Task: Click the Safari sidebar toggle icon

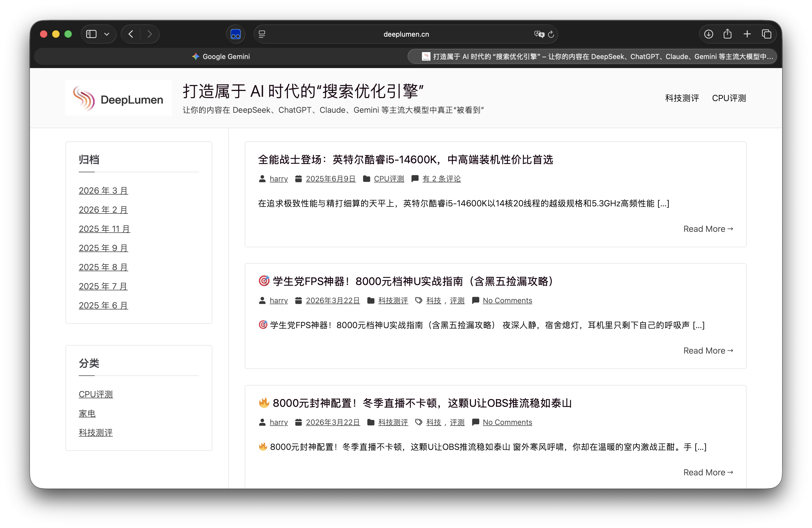Action: coord(92,34)
